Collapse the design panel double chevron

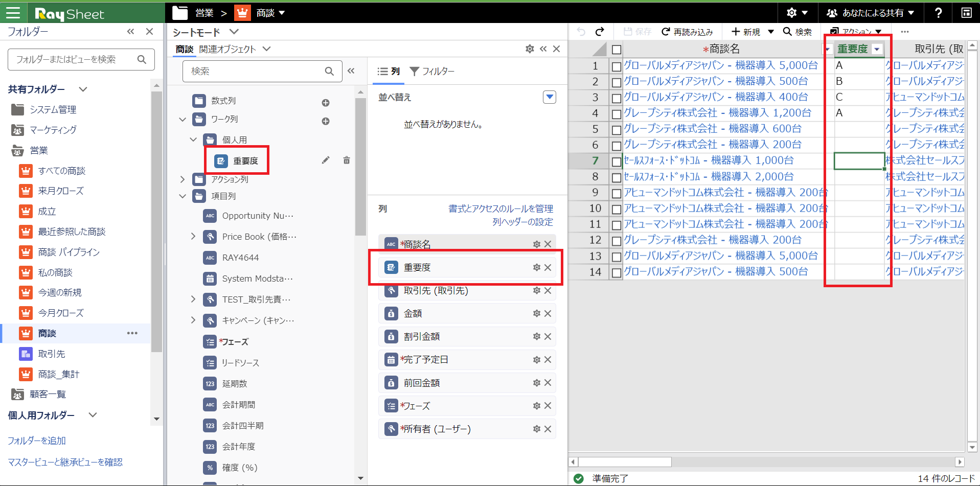pos(543,49)
